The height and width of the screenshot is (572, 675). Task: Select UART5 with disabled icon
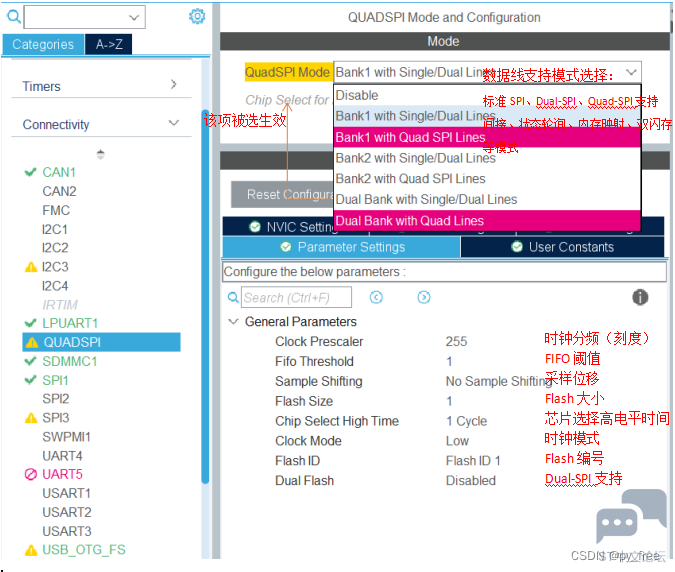click(x=62, y=474)
